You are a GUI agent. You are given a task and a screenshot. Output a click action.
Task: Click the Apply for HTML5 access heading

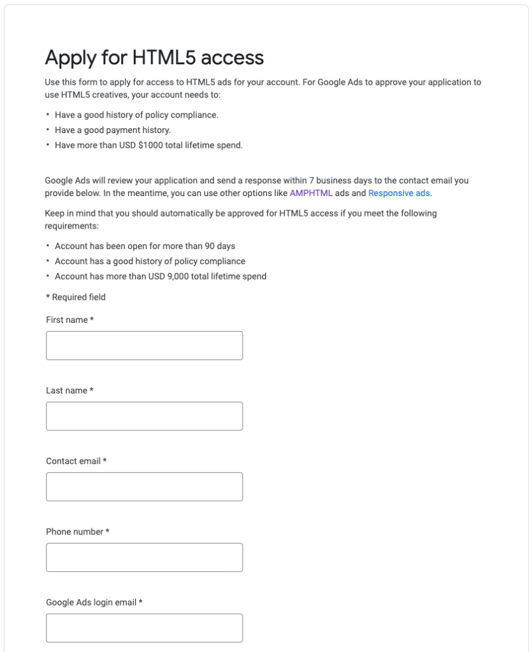154,57
